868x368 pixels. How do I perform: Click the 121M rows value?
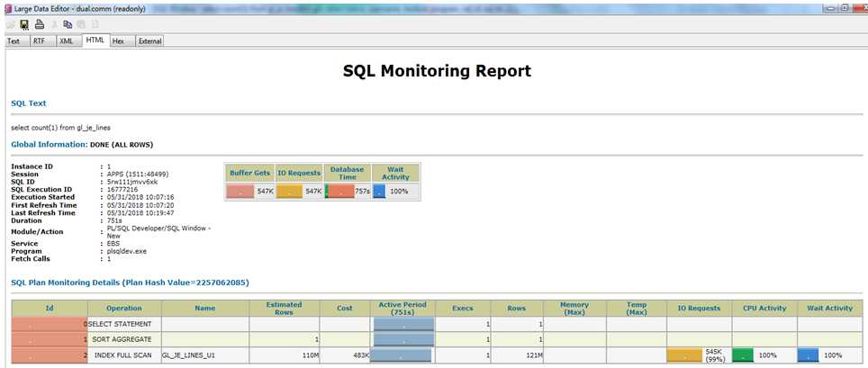534,355
